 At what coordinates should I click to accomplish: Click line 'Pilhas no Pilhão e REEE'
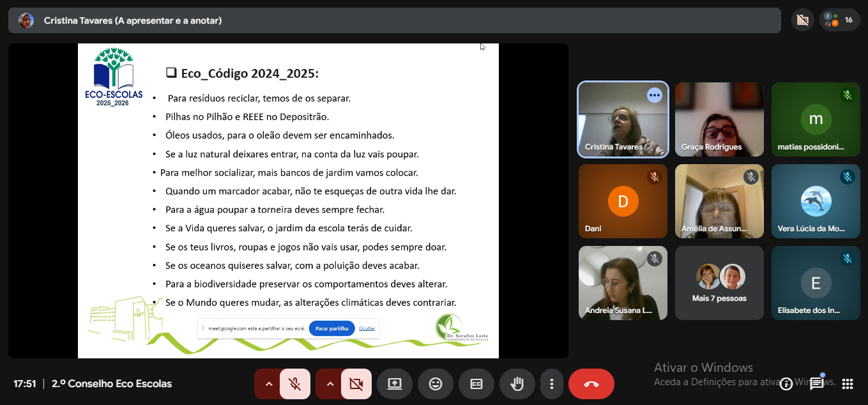[247, 117]
